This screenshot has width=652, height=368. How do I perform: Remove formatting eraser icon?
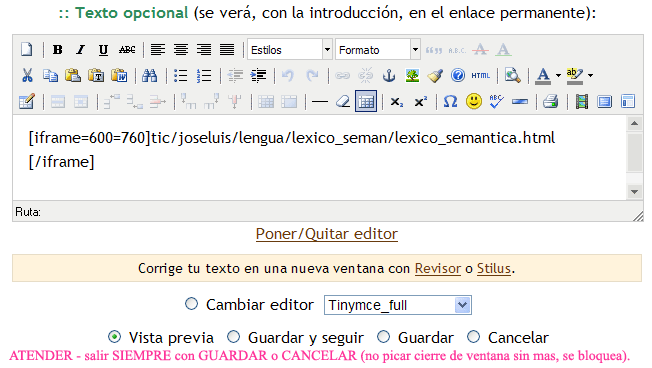point(343,101)
